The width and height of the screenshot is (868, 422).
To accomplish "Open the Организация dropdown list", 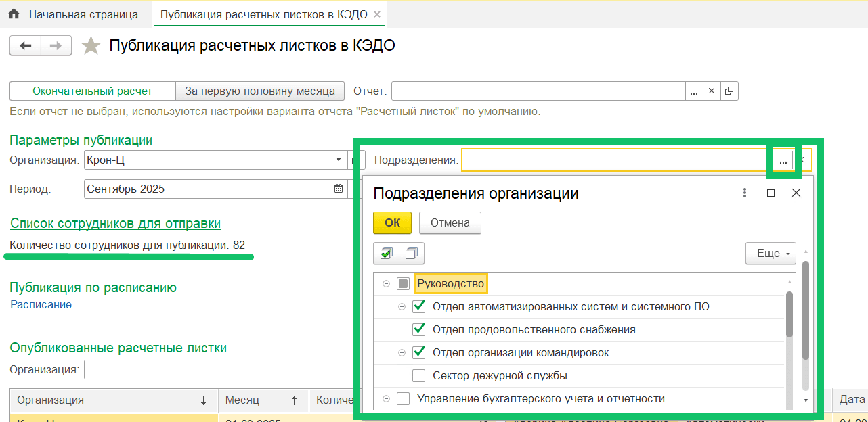I will click(x=339, y=160).
